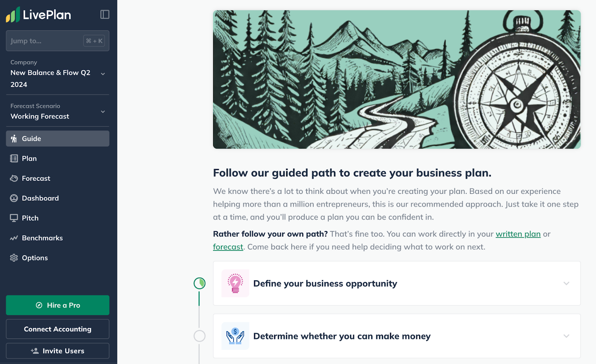This screenshot has width=596, height=364.
Task: Select Guide in the sidebar
Action: tap(31, 138)
